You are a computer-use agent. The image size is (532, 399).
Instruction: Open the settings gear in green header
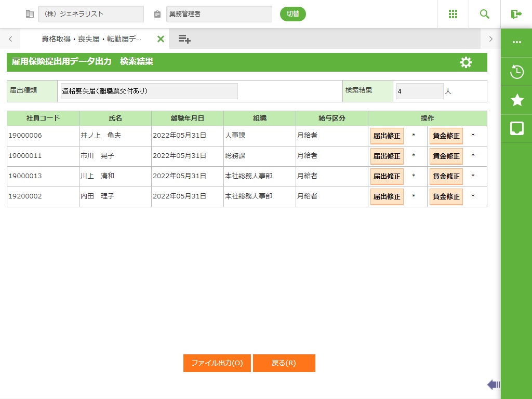(466, 62)
